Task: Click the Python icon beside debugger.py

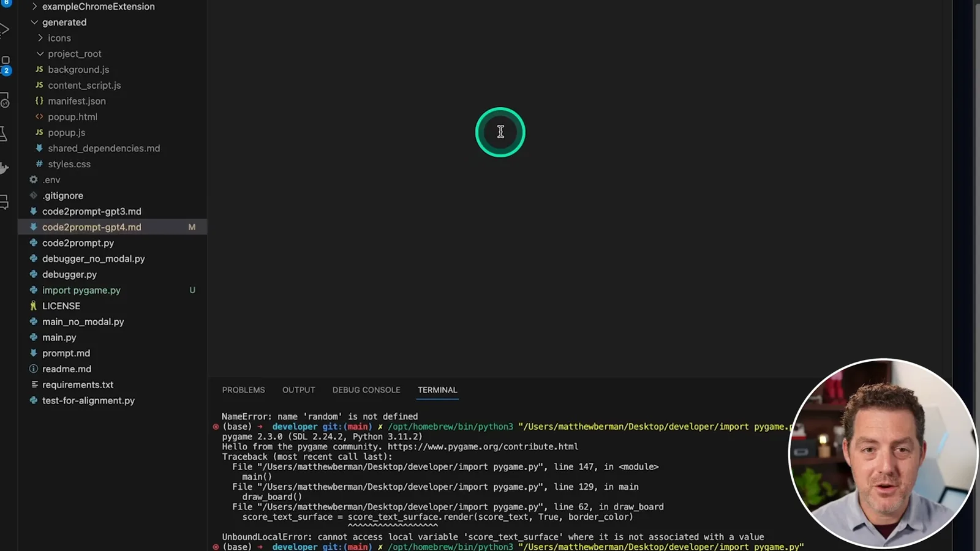Action: tap(34, 274)
